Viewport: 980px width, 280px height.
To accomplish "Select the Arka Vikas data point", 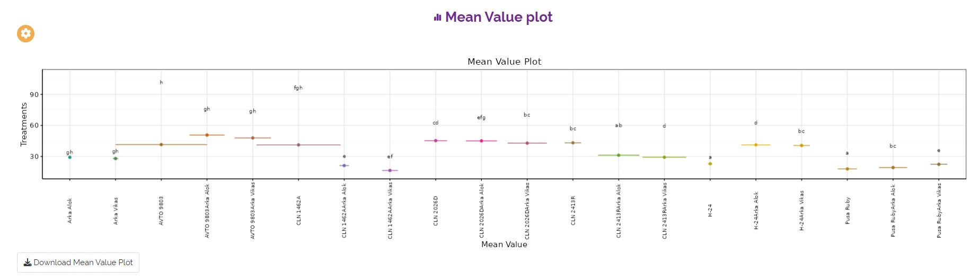I will [x=116, y=159].
